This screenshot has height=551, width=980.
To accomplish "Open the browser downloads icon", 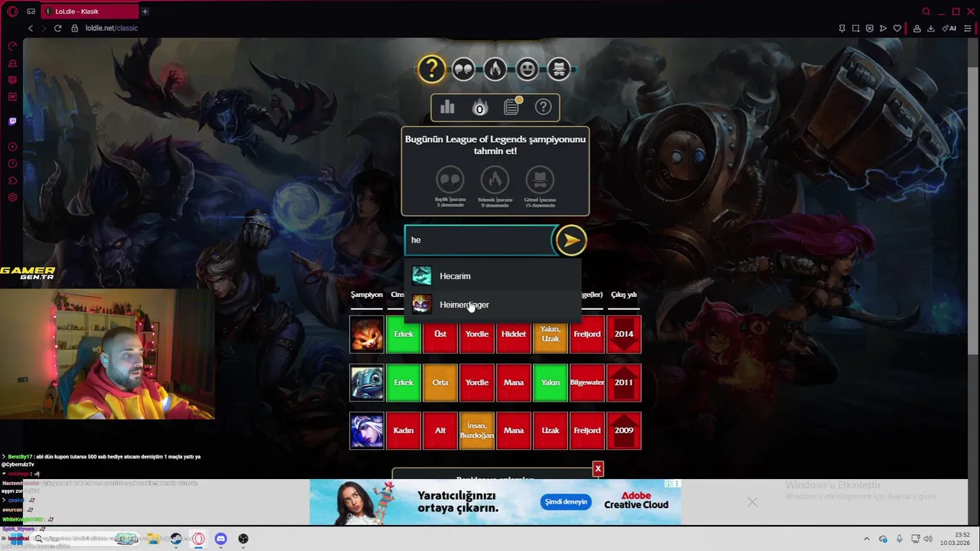I will pyautogui.click(x=931, y=28).
